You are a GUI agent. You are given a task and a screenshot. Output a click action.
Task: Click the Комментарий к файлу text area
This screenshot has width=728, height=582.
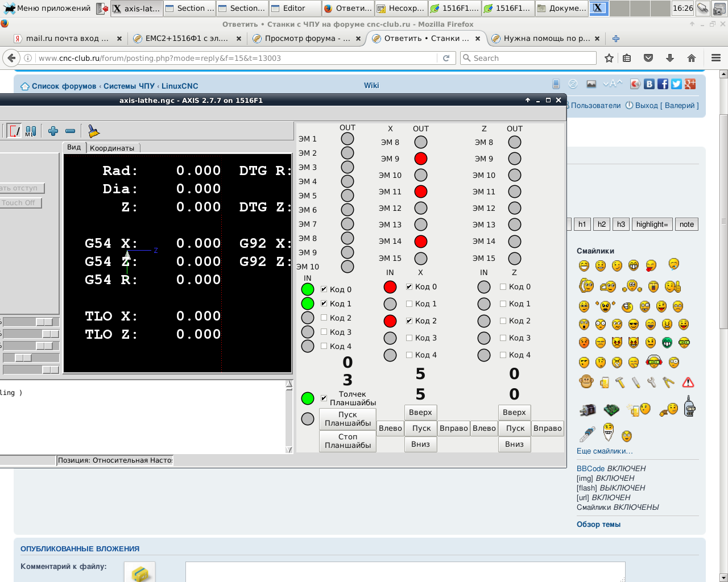[x=405, y=572]
